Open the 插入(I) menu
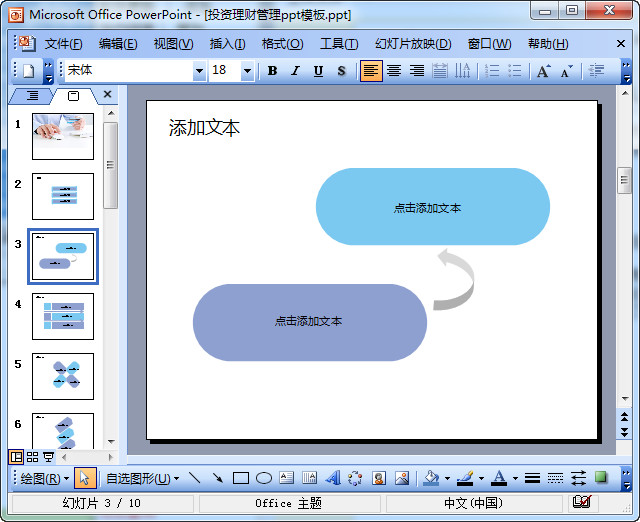This screenshot has width=640, height=522. click(x=227, y=43)
